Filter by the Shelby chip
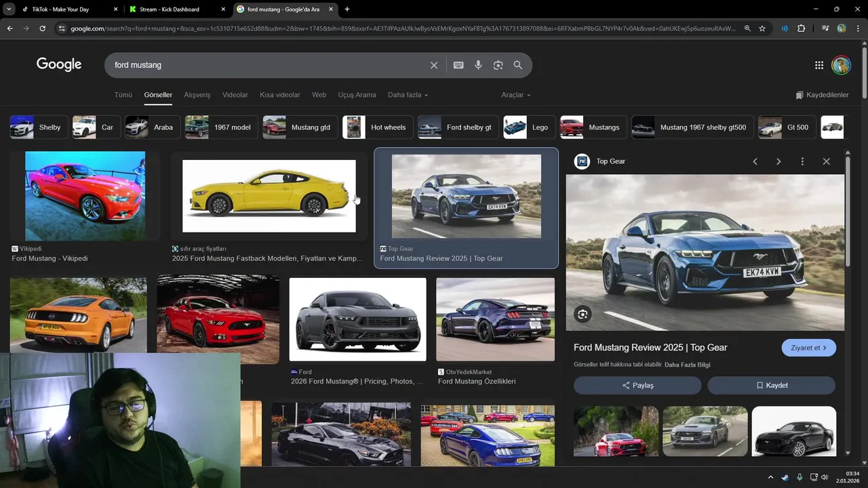Viewport: 868px width, 488px height. 38,127
